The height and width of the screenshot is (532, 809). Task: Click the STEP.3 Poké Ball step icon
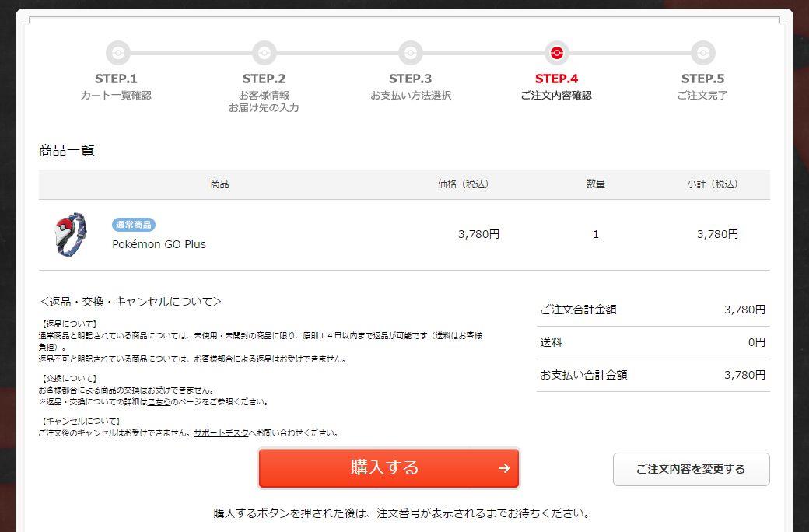(x=410, y=53)
